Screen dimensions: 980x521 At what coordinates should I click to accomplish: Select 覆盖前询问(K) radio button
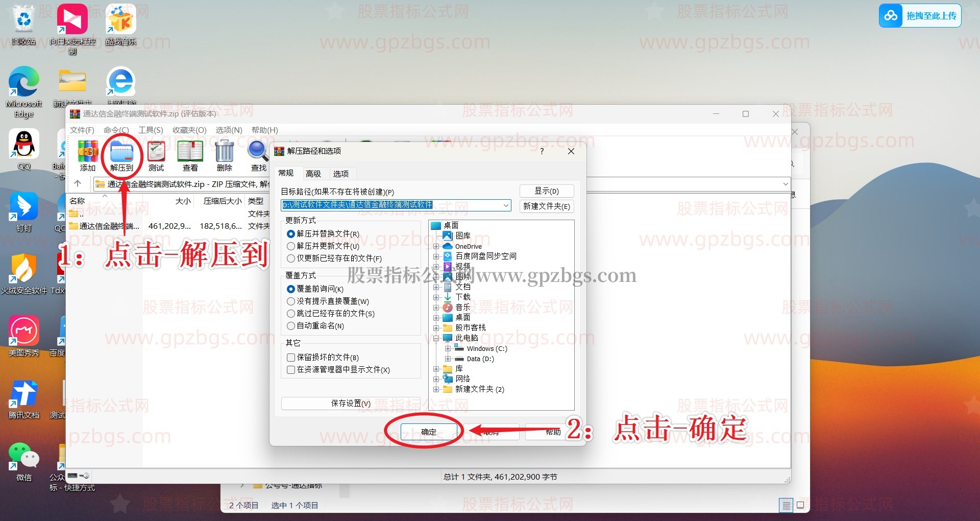point(291,289)
